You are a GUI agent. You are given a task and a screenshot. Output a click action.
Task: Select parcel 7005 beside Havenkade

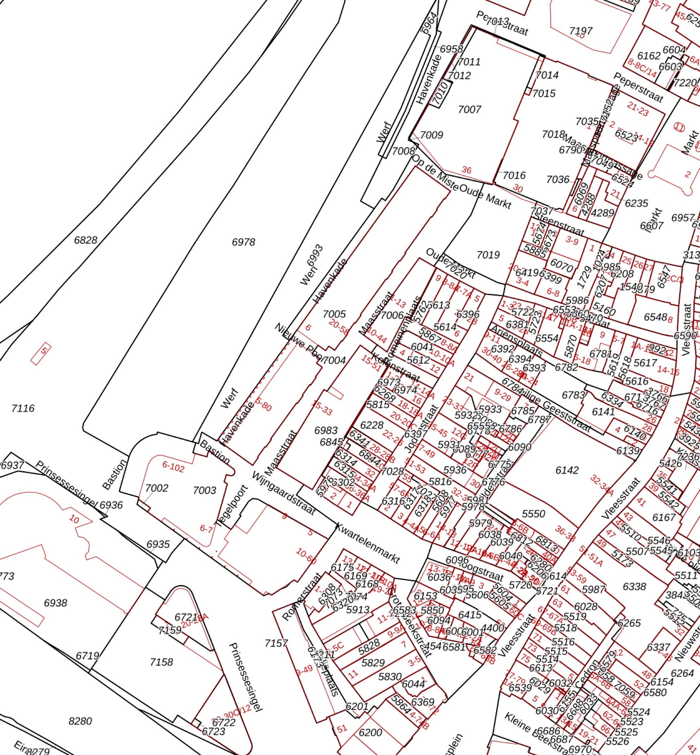[x=334, y=314]
